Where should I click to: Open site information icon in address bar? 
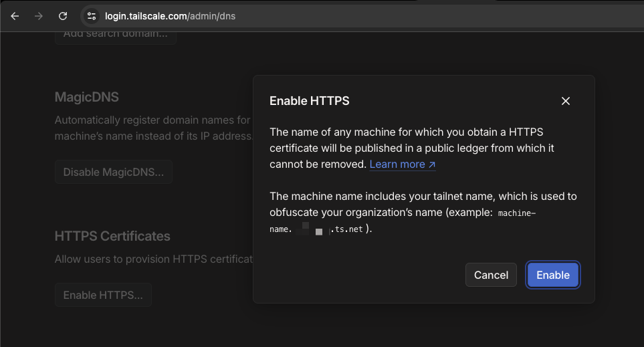[91, 16]
